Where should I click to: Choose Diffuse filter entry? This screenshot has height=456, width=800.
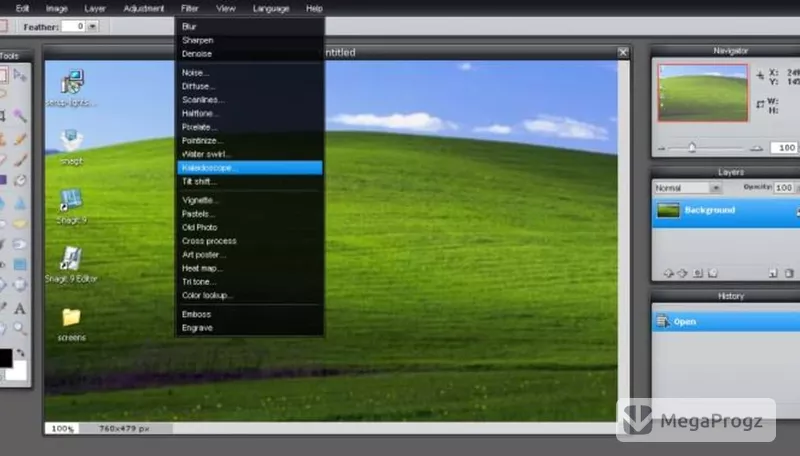(250, 87)
